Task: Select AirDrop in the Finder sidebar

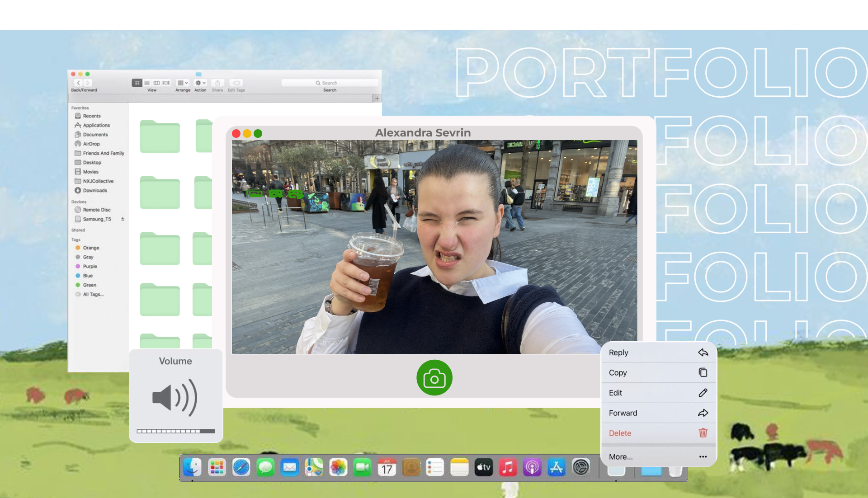Action: tap(87, 144)
